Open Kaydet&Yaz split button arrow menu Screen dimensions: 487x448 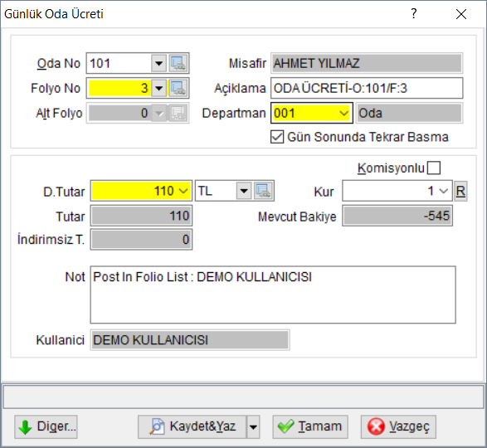pos(253,427)
